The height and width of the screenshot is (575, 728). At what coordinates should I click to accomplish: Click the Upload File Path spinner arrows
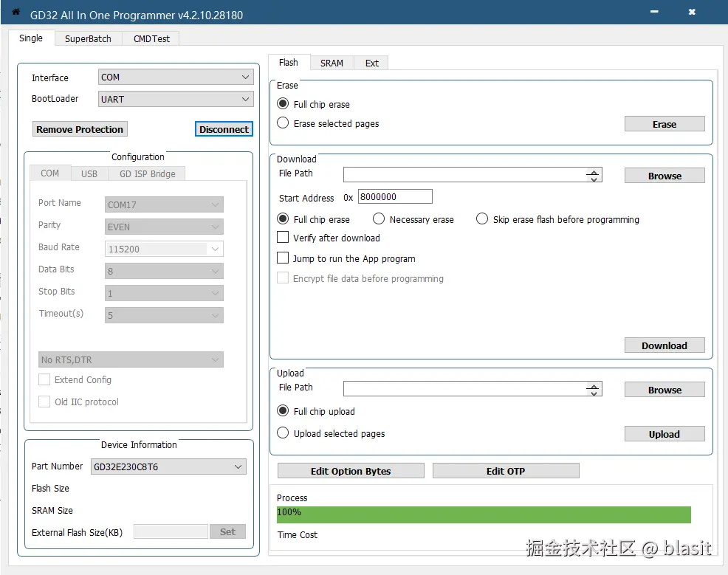click(x=594, y=389)
